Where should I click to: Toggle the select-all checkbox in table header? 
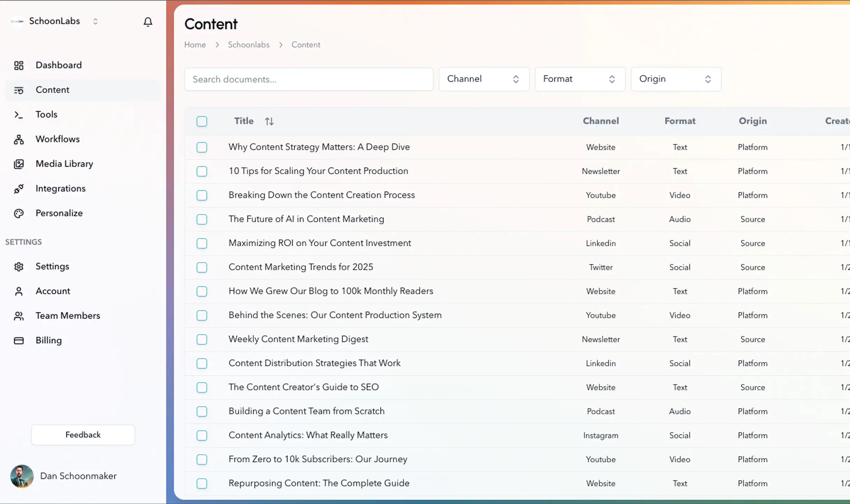[x=202, y=121]
